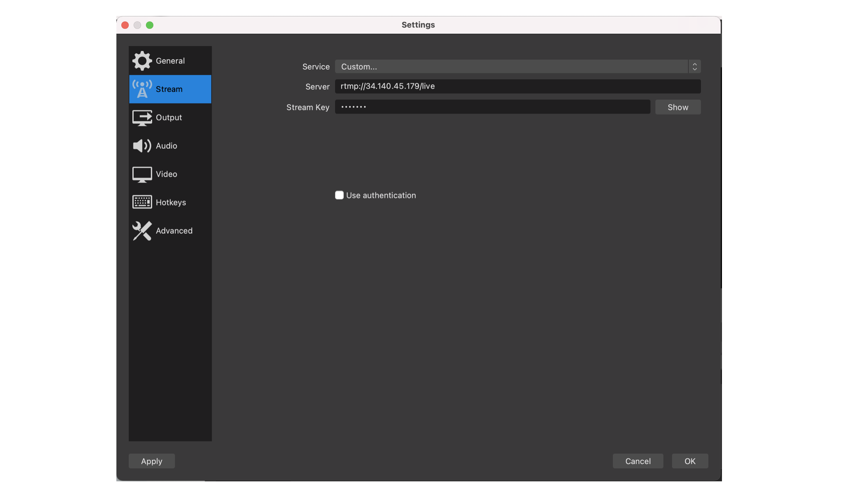Viewport: 844px width, 504px height.
Task: Reveal stream key with Show button
Action: pos(677,107)
